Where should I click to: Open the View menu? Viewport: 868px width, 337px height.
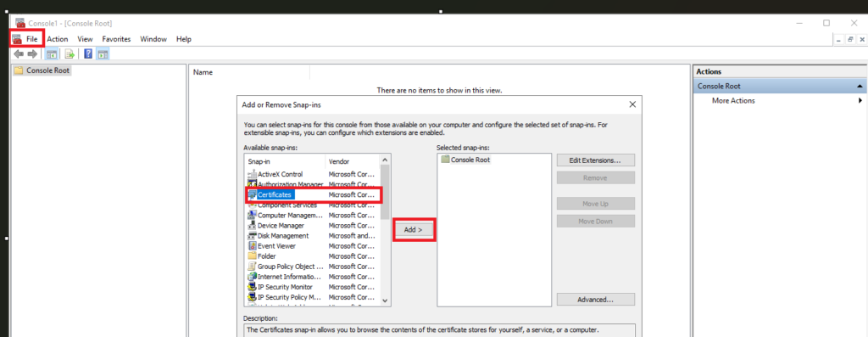click(x=85, y=39)
